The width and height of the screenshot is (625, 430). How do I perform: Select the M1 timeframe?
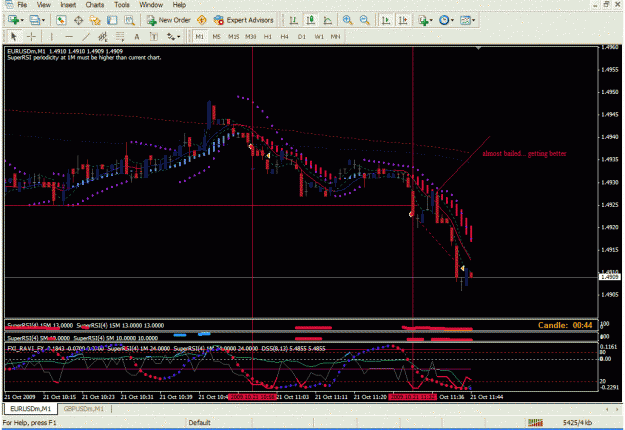199,37
